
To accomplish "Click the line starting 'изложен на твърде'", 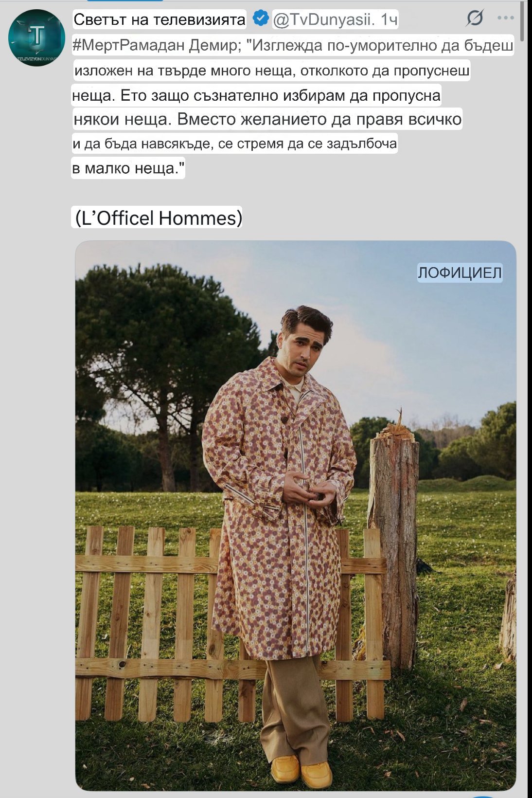I will (x=272, y=71).
